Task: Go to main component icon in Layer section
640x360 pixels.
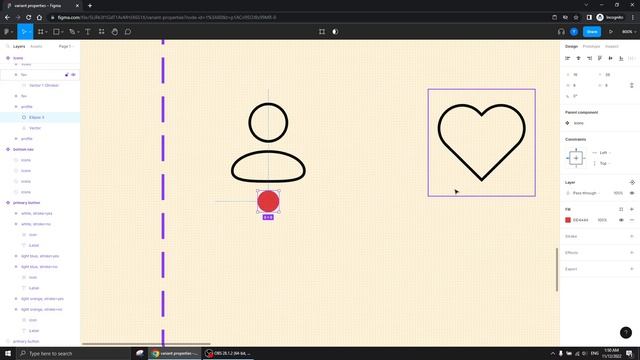Action: tap(632, 182)
